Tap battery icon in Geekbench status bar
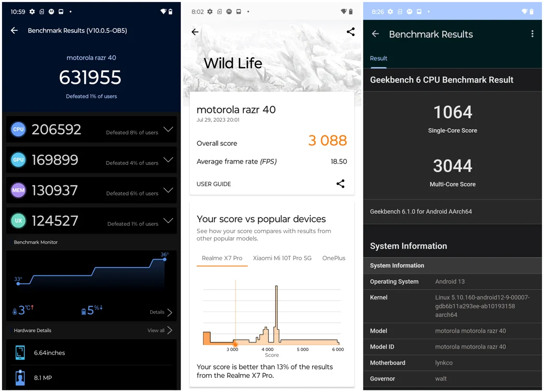The width and height of the screenshot is (544, 392). [x=531, y=11]
